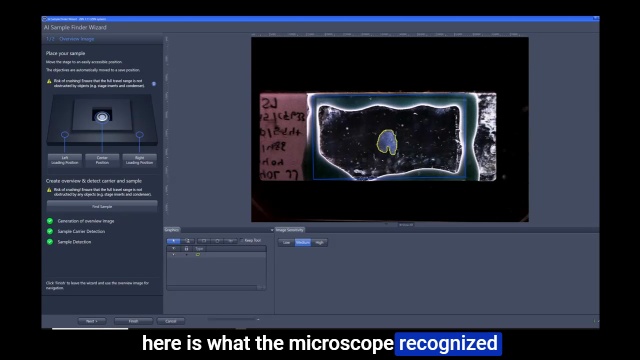This screenshot has height=360, width=640.
Task: Click the Type column header
Action: click(x=199, y=249)
